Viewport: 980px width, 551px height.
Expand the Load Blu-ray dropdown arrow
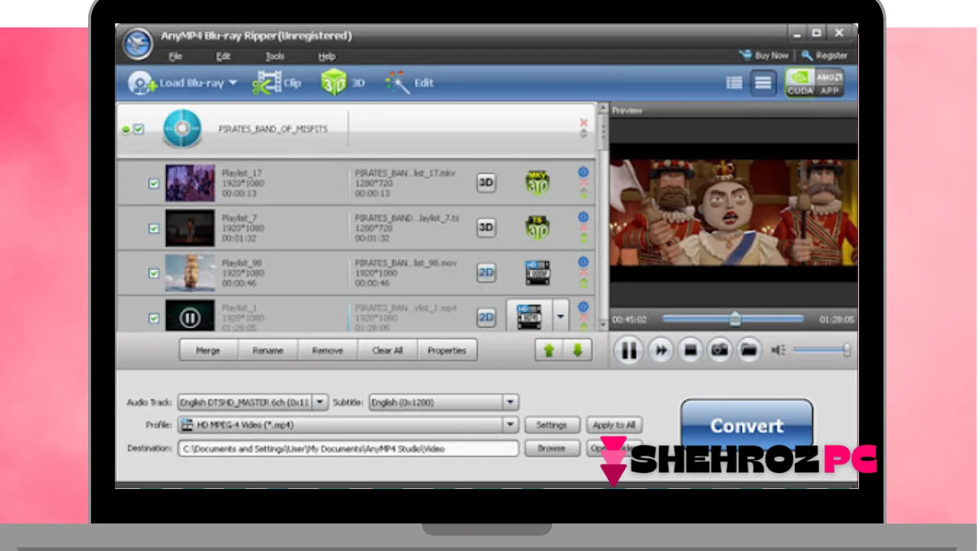tap(233, 83)
